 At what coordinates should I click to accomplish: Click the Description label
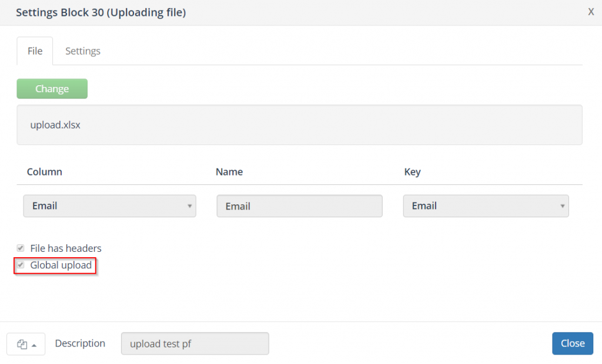80,343
